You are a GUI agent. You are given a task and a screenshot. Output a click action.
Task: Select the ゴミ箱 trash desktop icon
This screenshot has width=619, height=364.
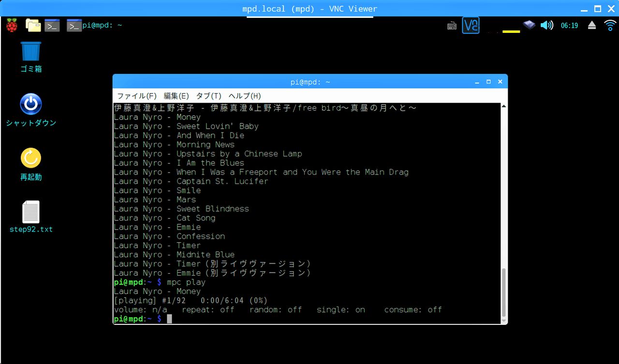(31, 57)
